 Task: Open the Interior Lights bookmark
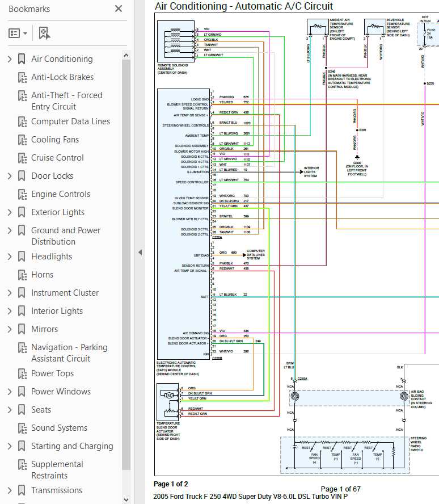pos(57,311)
